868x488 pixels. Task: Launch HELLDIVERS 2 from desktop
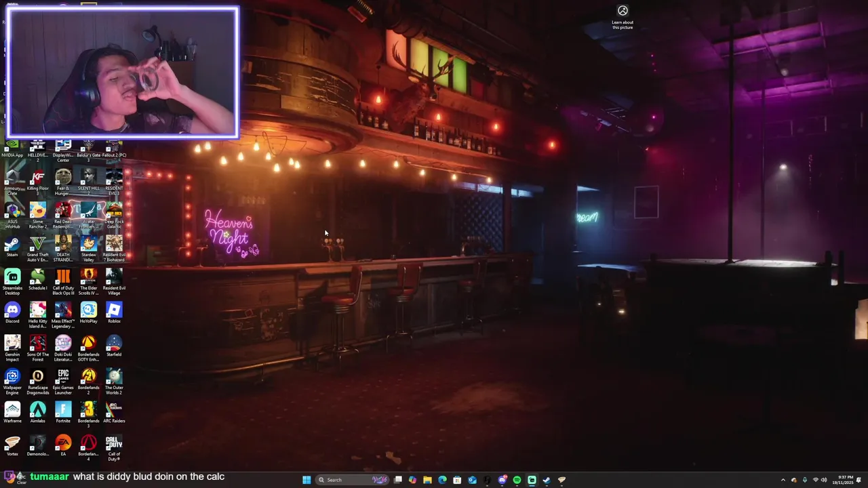click(x=37, y=150)
